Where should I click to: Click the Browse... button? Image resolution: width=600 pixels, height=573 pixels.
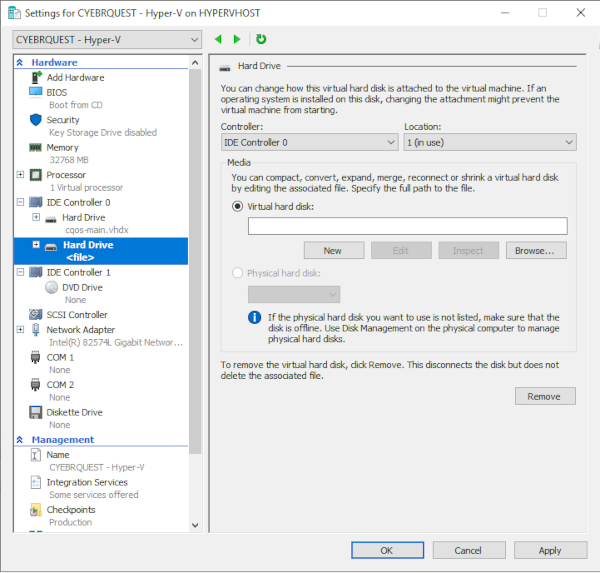click(x=536, y=251)
